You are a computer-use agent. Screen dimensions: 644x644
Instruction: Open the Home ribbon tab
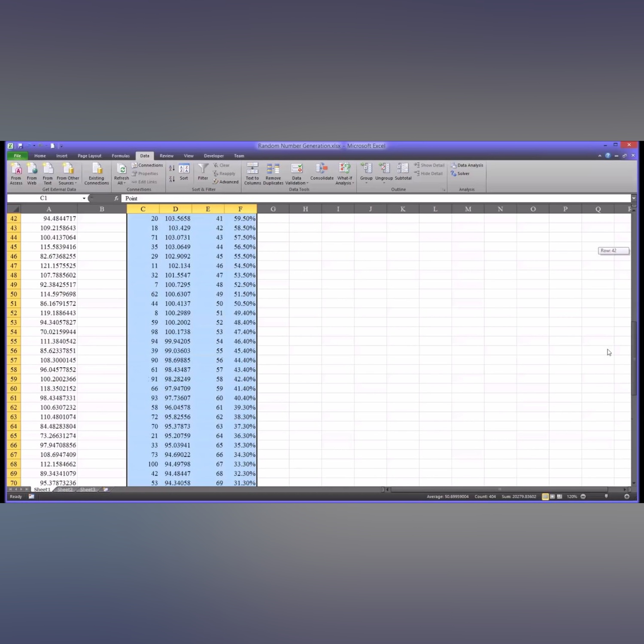point(40,156)
